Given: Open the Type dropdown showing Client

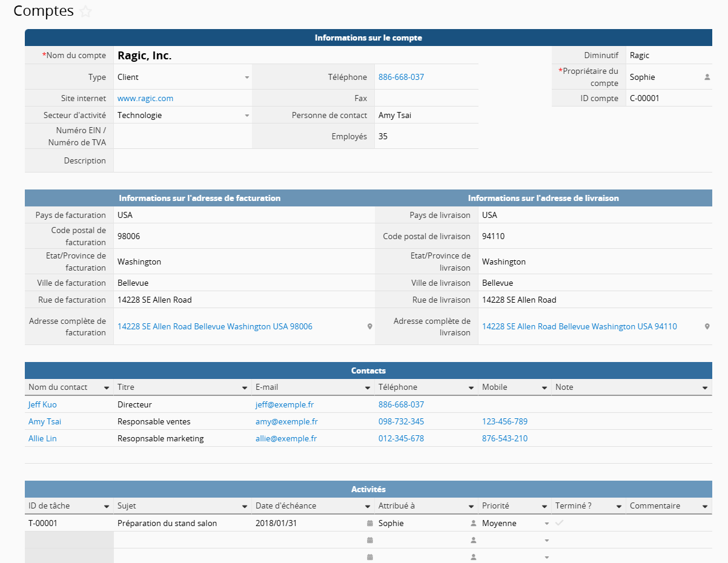Looking at the screenshot, I should (247, 77).
